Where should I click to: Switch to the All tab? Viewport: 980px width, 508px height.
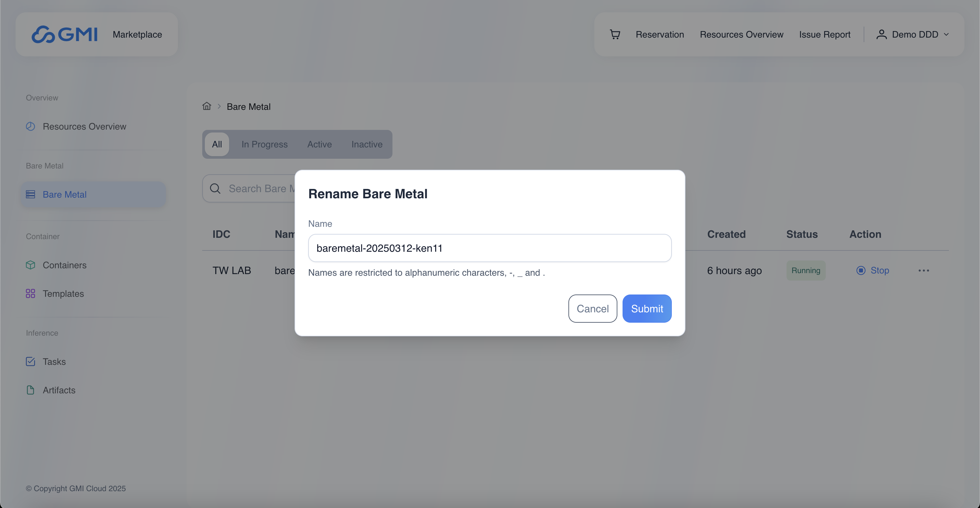click(x=217, y=144)
